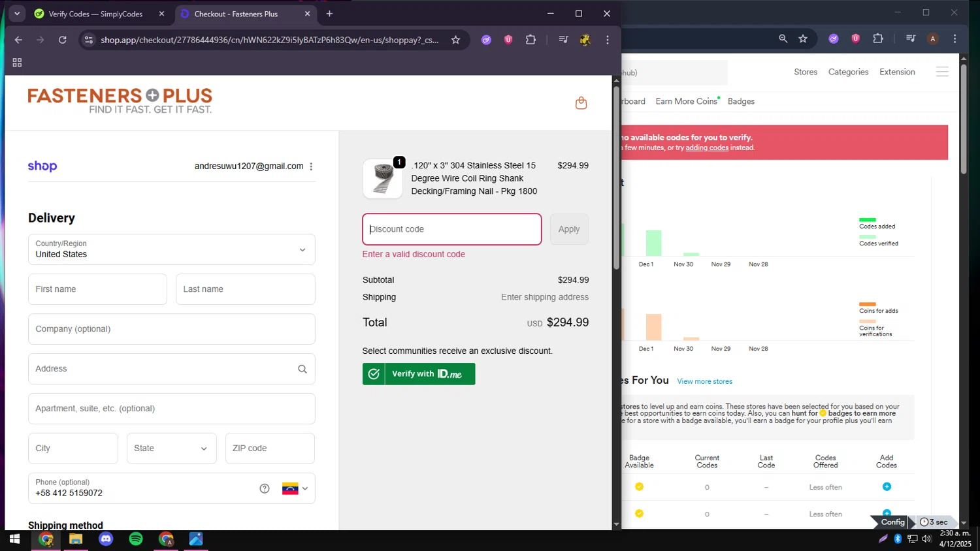
Task: Expand the State dropdown
Action: point(171,449)
